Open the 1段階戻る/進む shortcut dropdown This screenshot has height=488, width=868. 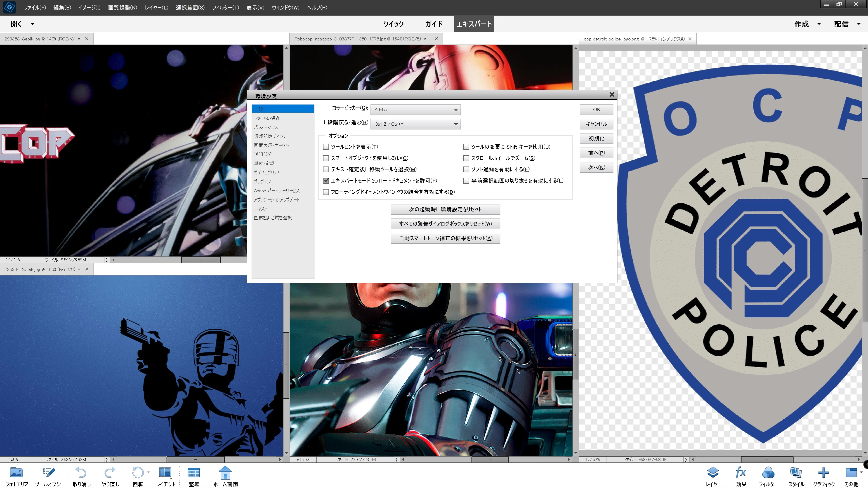click(x=415, y=124)
